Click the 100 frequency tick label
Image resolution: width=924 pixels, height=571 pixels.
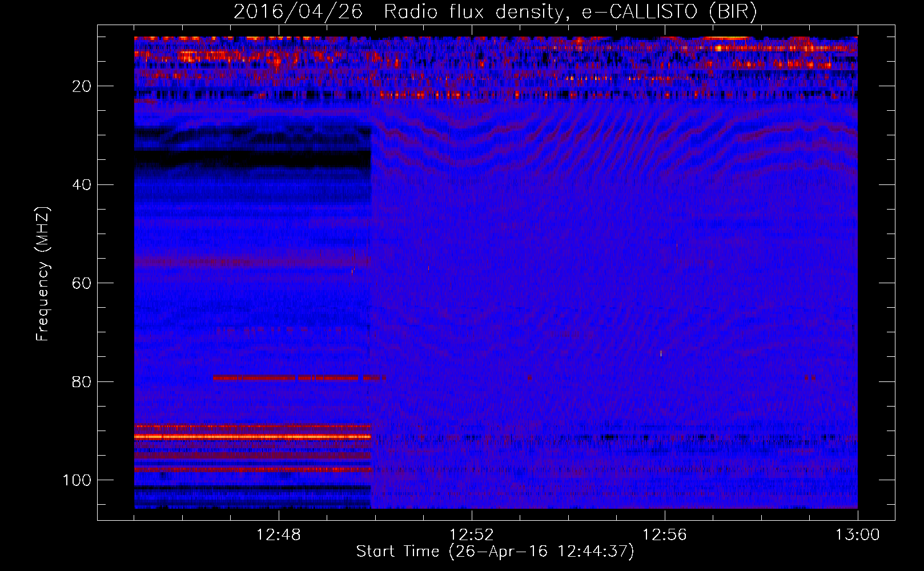pyautogui.click(x=77, y=480)
